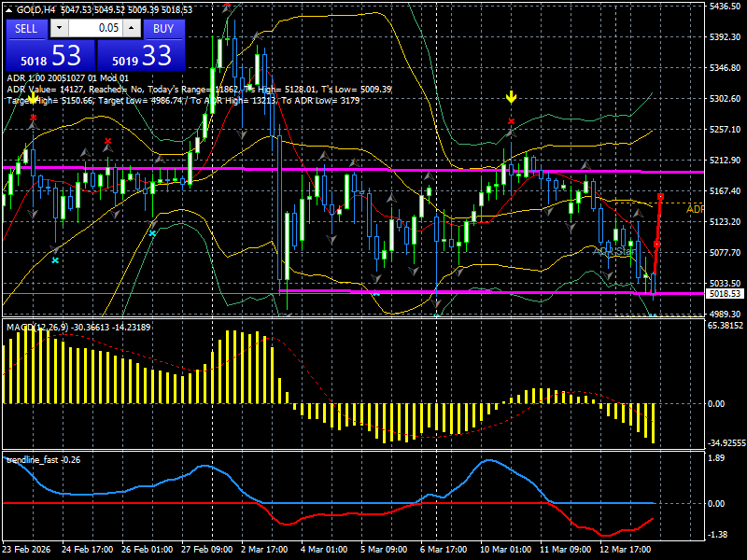Click the current price label 5018.53
Viewport: 747px width, 560px height.
[725, 294]
